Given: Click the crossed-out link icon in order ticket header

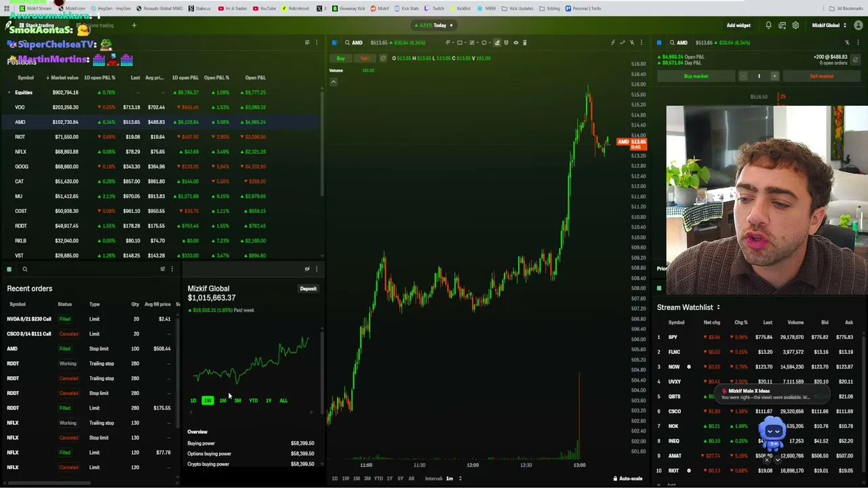Looking at the screenshot, I should tap(847, 43).
